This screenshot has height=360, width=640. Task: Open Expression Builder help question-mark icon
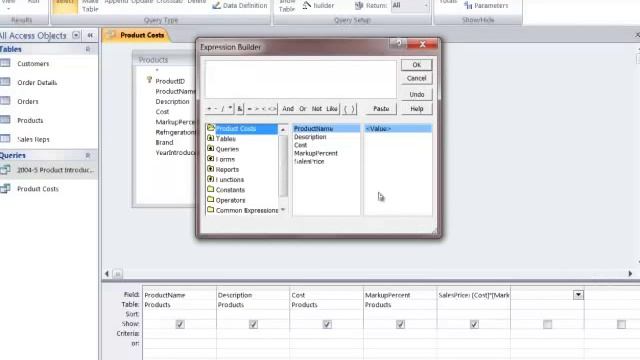pos(398,44)
